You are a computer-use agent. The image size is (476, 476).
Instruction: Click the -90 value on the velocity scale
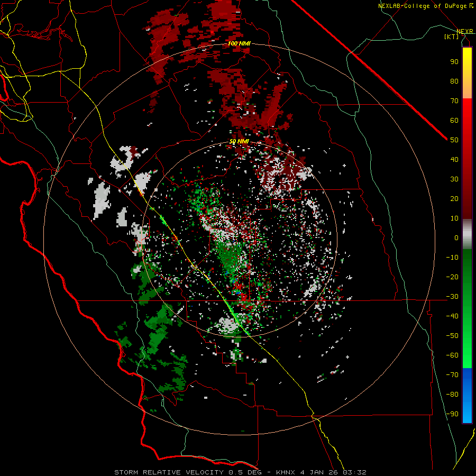coord(452,414)
